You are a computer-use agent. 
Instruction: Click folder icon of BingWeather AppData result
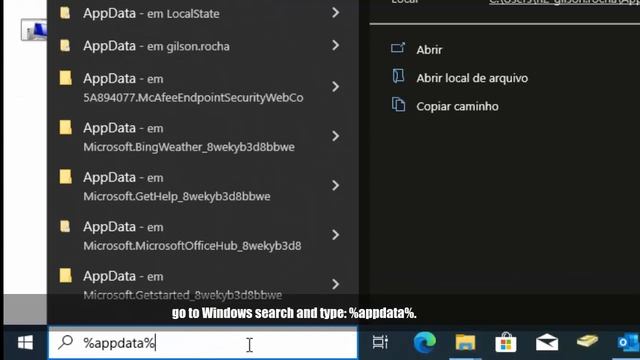pyautogui.click(x=65, y=127)
